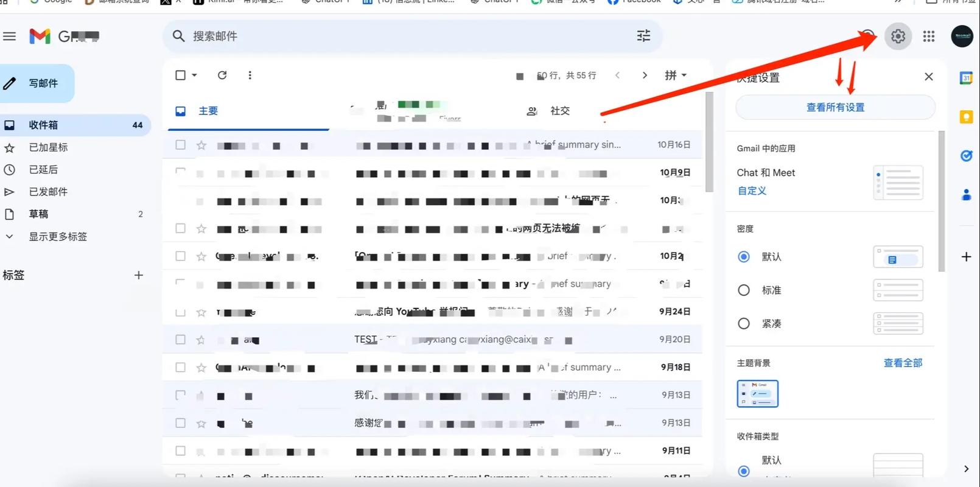Open the toolbar's three-dot more menu
Image resolution: width=980 pixels, height=487 pixels.
pyautogui.click(x=250, y=75)
